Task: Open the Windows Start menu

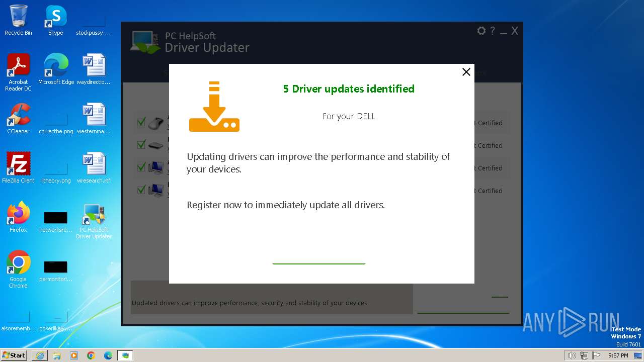Action: click(14, 355)
